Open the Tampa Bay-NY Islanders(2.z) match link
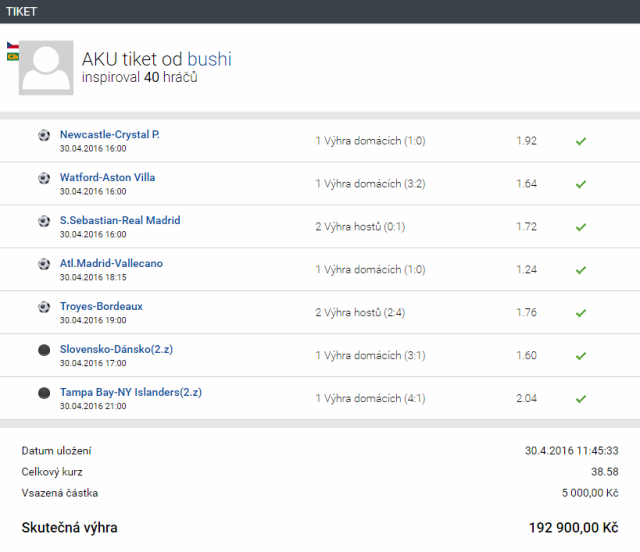Viewport: 640px width, 552px height. click(x=130, y=392)
